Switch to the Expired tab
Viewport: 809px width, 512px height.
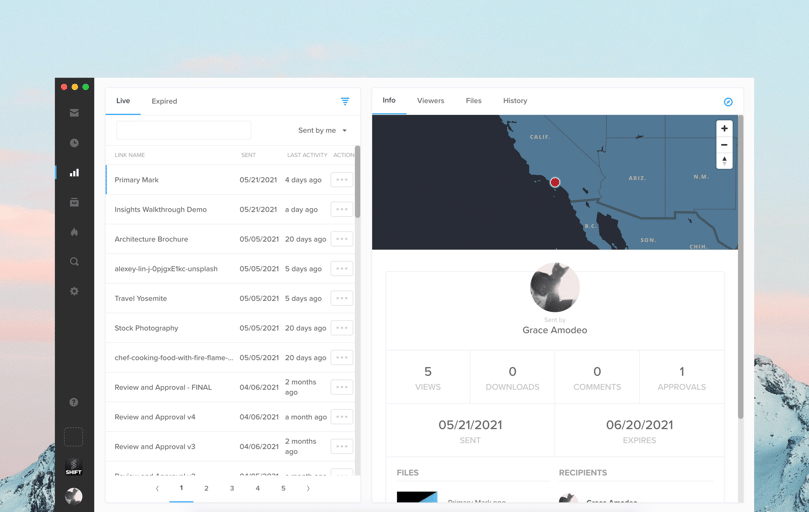(164, 101)
